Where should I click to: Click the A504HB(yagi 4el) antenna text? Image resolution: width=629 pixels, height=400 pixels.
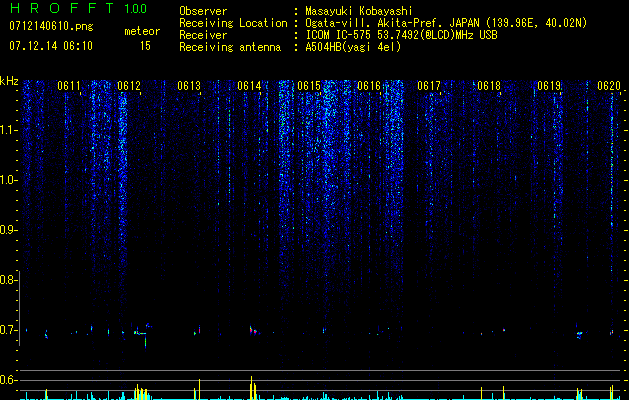pos(353,47)
